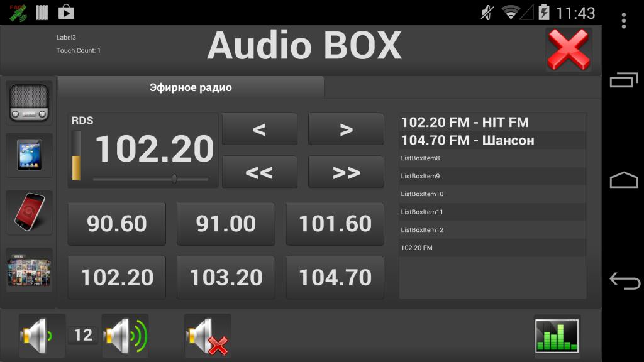
Task: Open the media gallery thumbnail icon
Action: point(29,270)
